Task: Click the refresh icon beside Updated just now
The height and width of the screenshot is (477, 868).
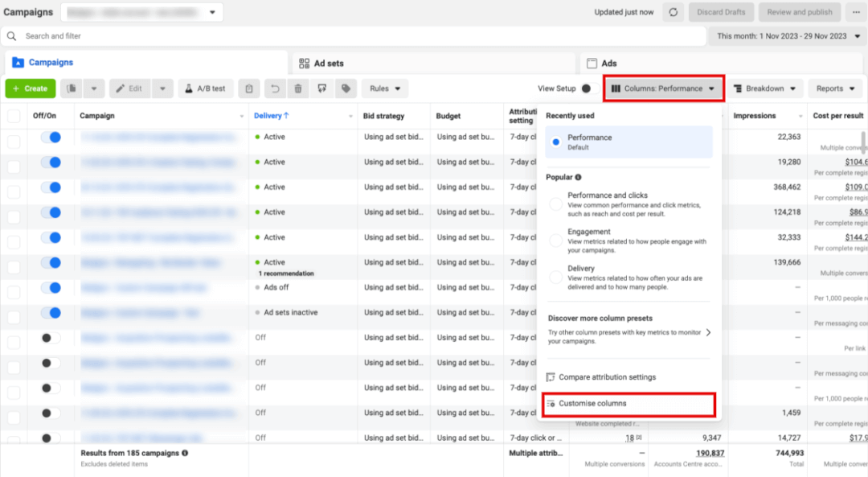Action: [674, 12]
